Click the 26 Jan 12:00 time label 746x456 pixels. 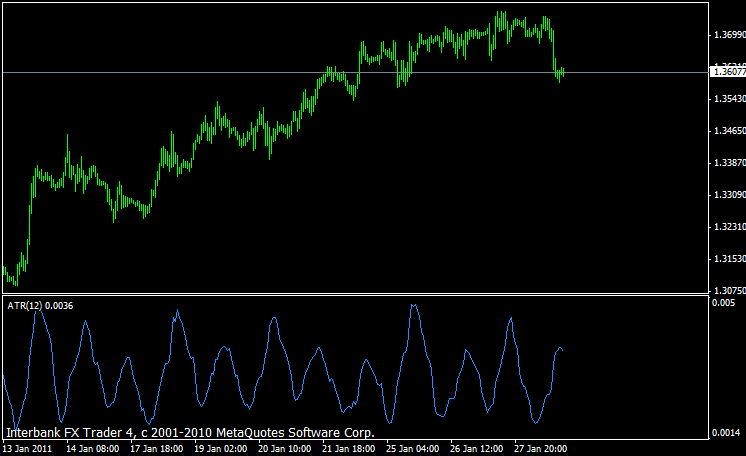click(x=477, y=448)
